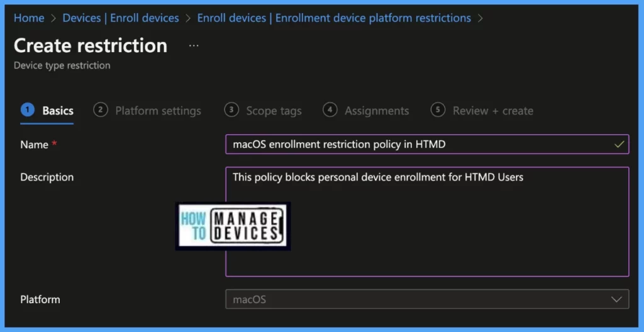
Task: Click the green validation checkmark in Name field
Action: (619, 145)
